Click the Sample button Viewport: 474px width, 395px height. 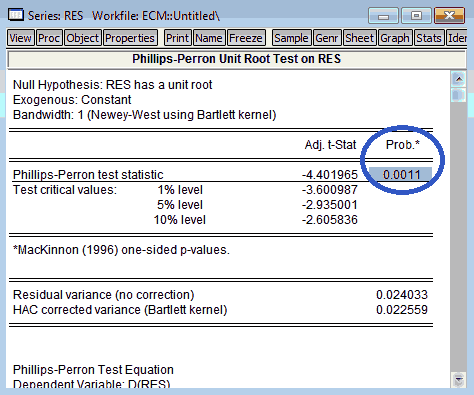(292, 38)
